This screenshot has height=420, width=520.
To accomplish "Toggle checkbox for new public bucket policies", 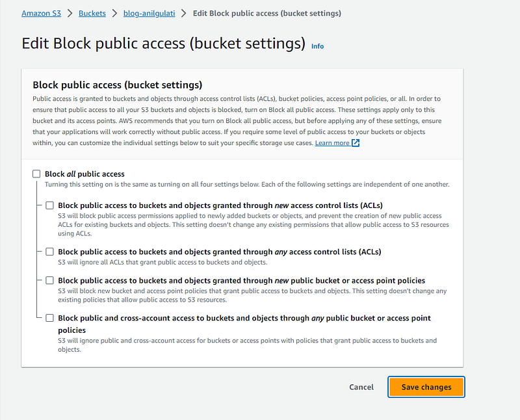I will click(50, 280).
